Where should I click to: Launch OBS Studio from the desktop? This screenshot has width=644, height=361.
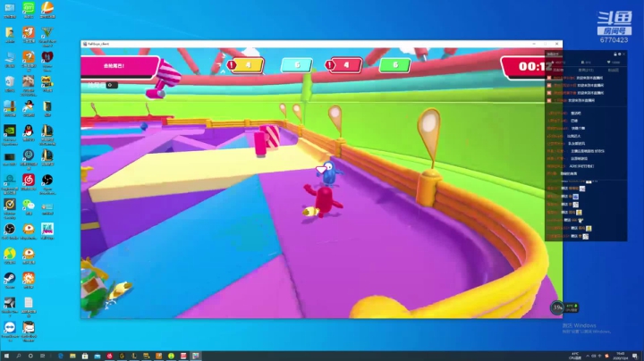[10, 231]
